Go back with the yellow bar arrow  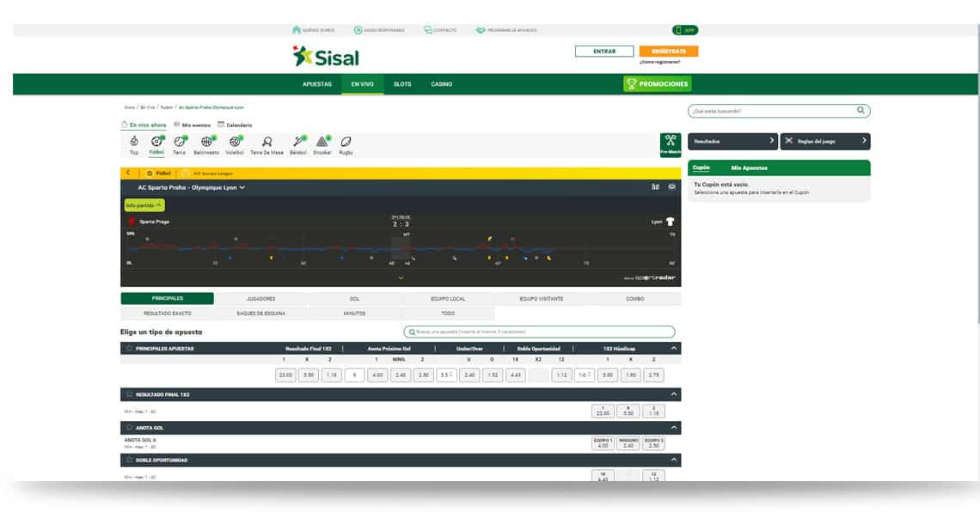(128, 173)
